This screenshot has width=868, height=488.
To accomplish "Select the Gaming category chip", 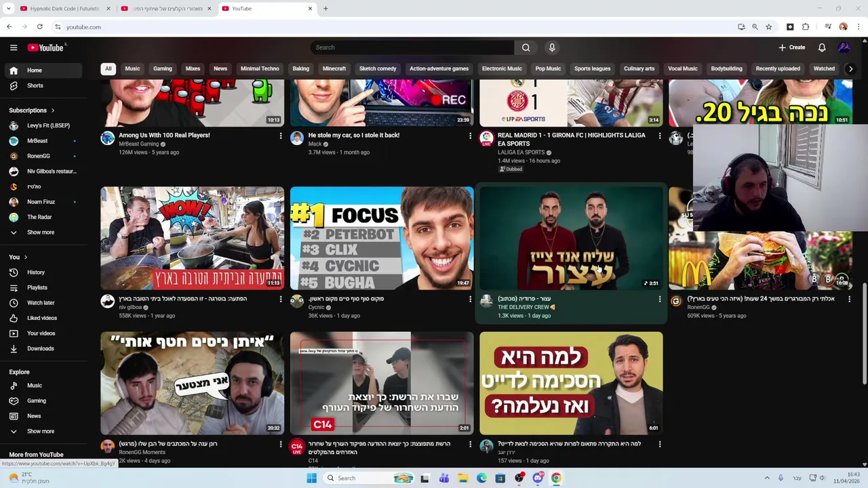I will click(163, 68).
